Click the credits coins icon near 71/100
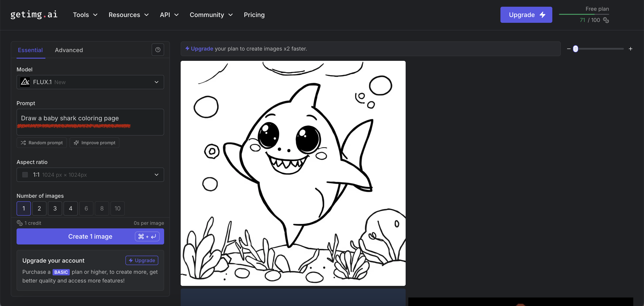This screenshot has height=306, width=644. click(606, 20)
